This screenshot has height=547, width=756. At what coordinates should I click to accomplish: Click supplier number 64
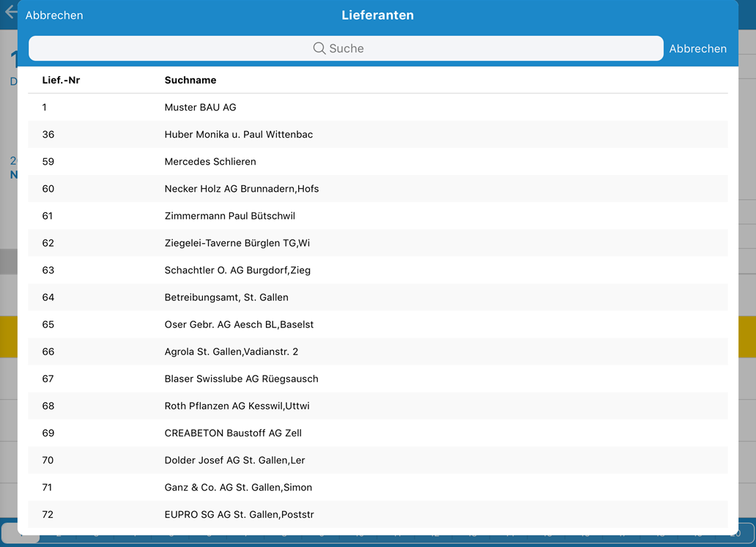48,297
